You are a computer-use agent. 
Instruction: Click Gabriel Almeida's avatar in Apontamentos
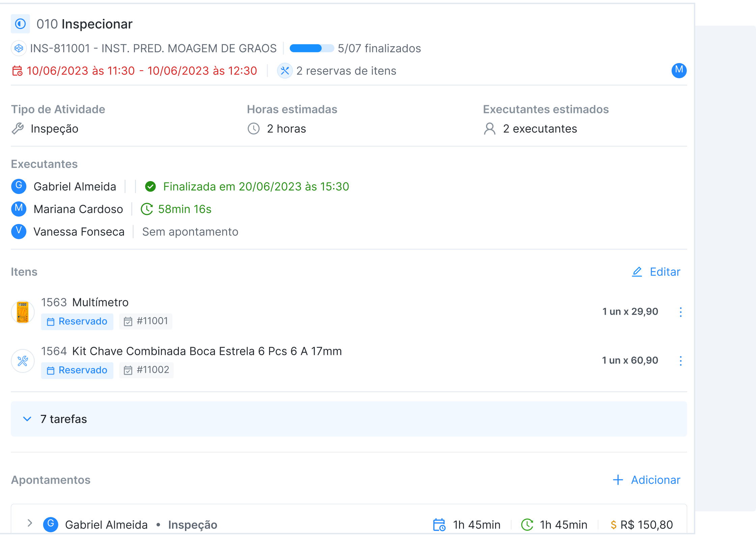51,525
